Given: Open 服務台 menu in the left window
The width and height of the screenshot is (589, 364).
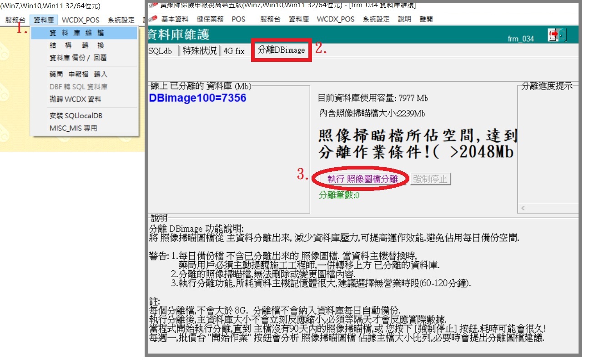Looking at the screenshot, I should [x=15, y=20].
